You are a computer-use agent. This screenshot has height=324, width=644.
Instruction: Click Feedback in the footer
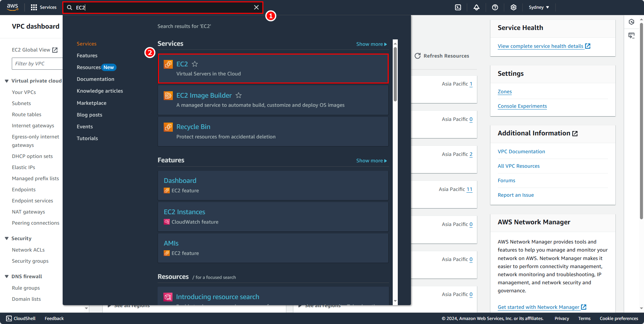54,318
